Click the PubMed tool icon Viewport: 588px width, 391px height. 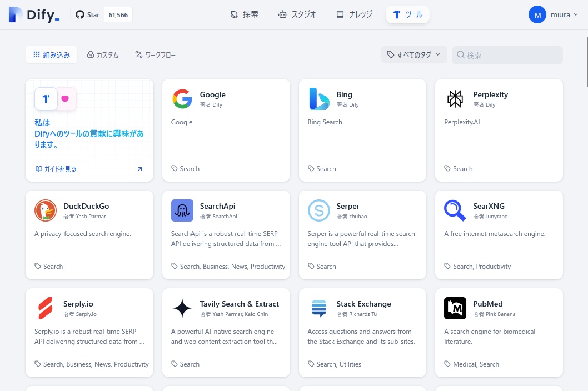tap(455, 308)
